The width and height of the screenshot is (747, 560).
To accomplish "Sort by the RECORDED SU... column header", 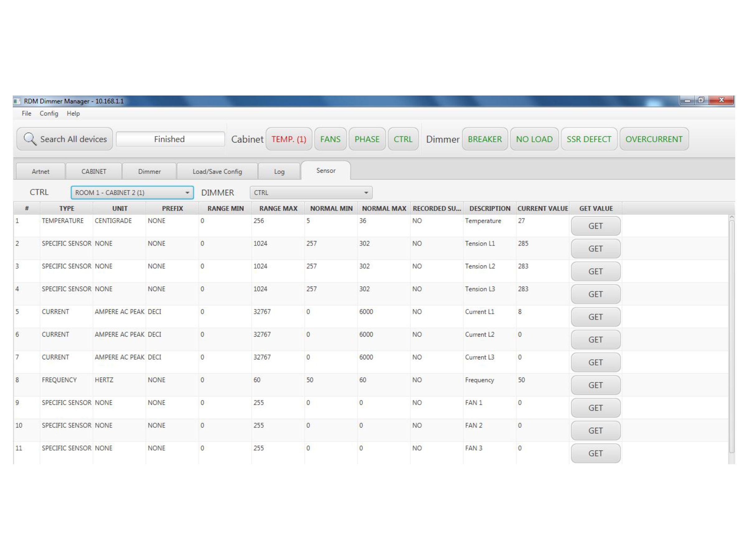I will [x=437, y=209].
